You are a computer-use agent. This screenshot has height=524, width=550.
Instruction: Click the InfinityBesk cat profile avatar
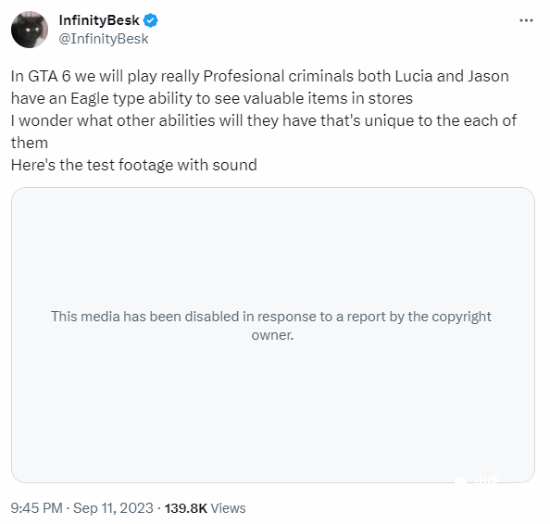click(x=29, y=29)
